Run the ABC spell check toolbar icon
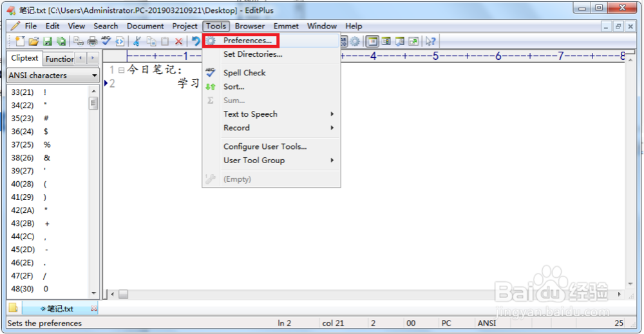 pos(106,41)
